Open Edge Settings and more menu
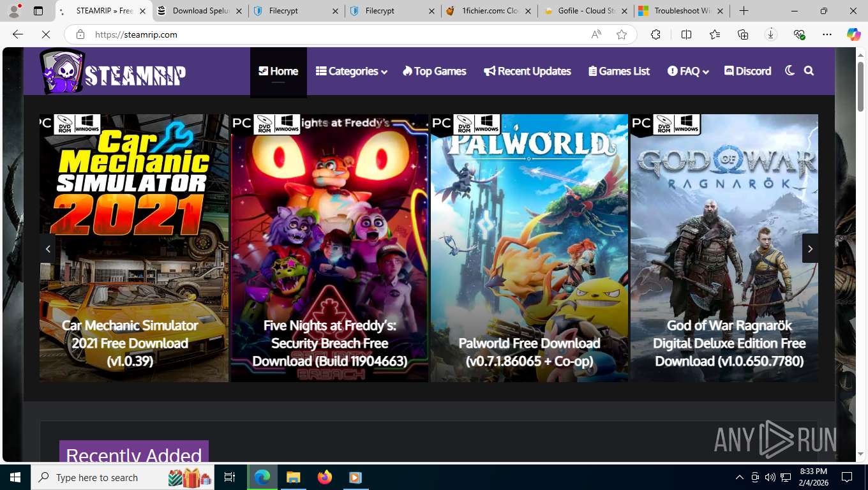 [x=827, y=34]
